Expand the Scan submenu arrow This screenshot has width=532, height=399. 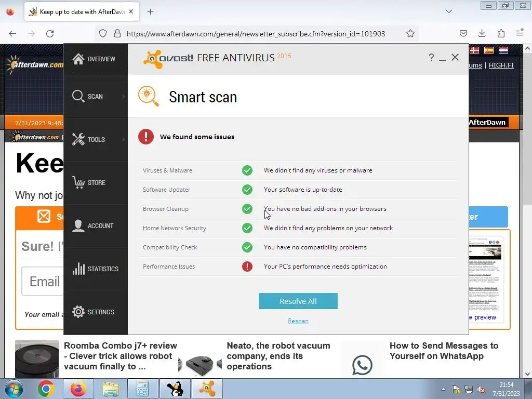pyautogui.click(x=124, y=96)
